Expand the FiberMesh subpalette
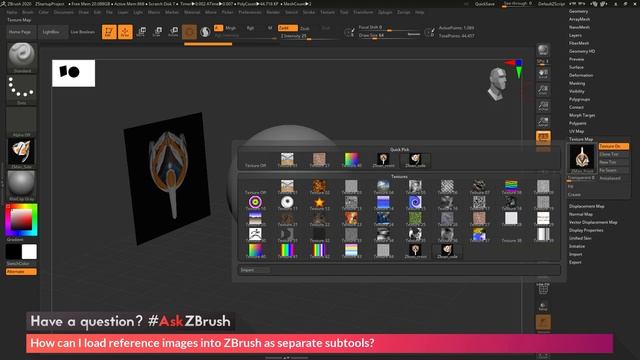640x360 pixels. tap(579, 43)
